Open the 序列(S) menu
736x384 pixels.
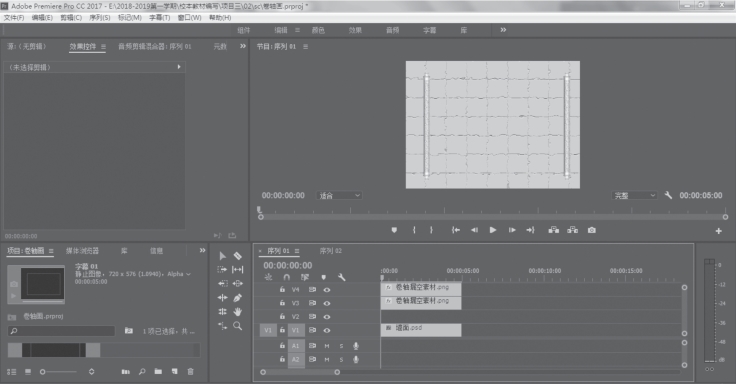(100, 17)
